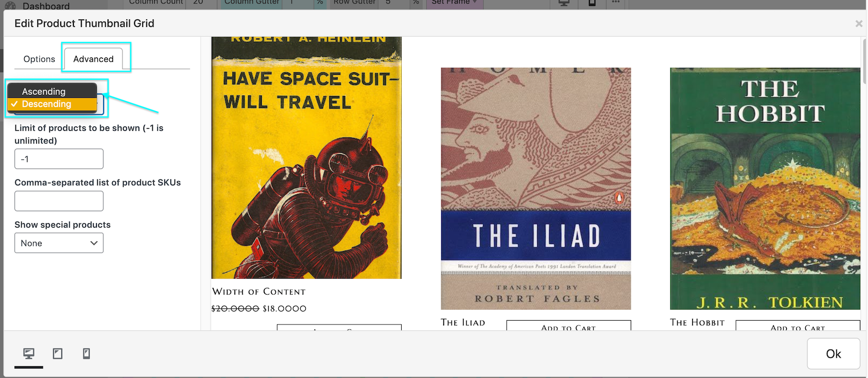Click the phone icon in top toolbar
868x378 pixels.
point(592,3)
